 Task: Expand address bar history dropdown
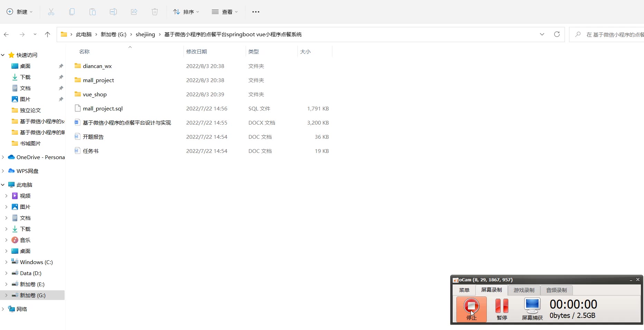click(542, 34)
